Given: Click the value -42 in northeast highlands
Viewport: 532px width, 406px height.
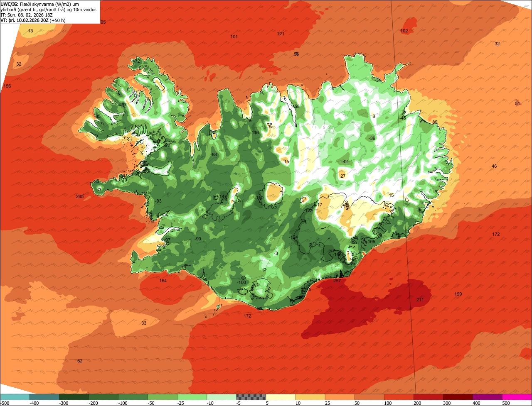Looking at the screenshot, I should (344, 162).
